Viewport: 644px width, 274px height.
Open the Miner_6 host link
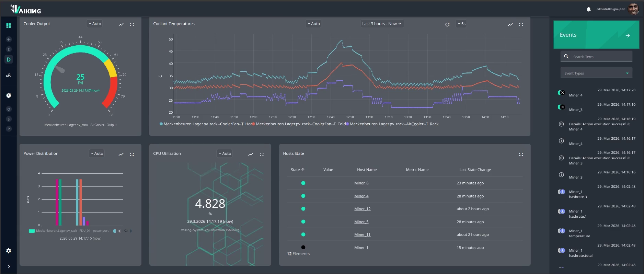[361, 183]
